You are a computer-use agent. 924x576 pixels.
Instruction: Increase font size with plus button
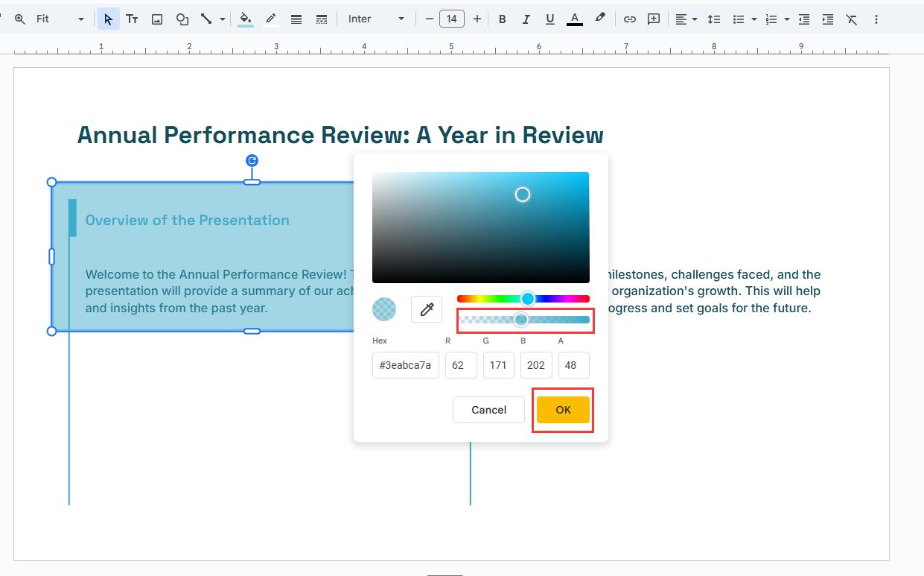[x=477, y=19]
